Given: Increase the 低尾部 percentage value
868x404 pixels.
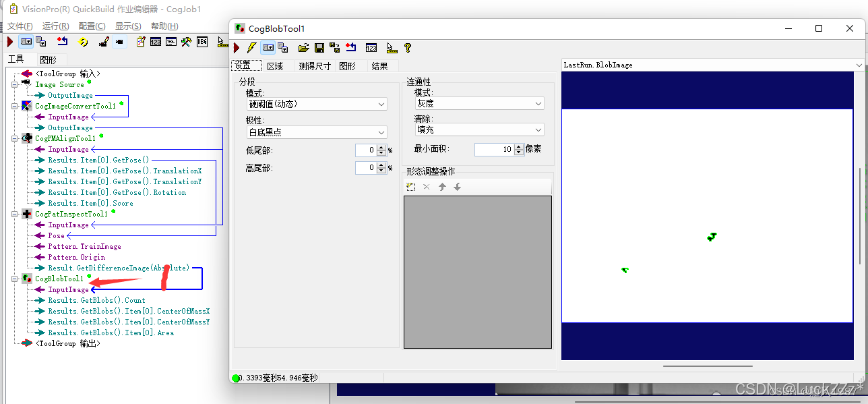Looking at the screenshot, I should 381,148.
